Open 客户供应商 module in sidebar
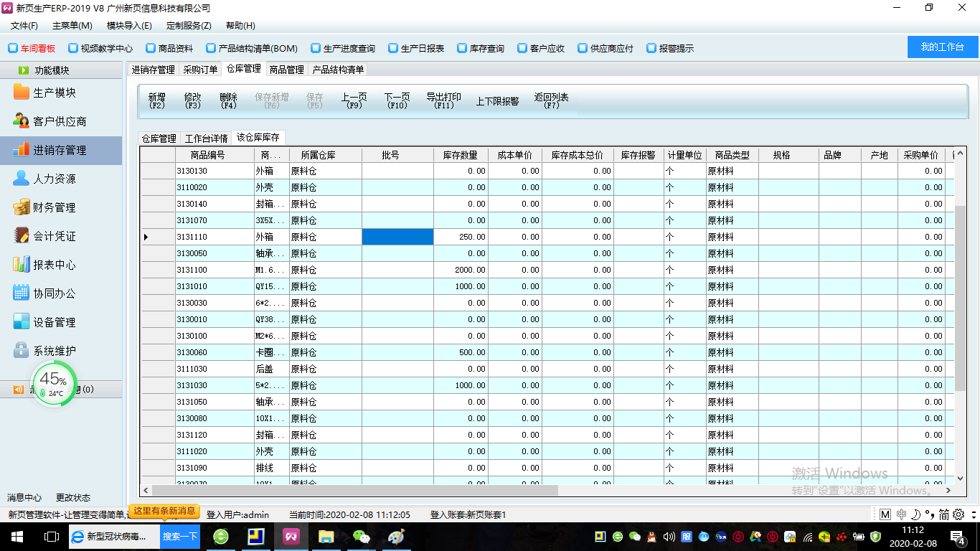Image resolution: width=980 pixels, height=551 pixels. click(22, 121)
